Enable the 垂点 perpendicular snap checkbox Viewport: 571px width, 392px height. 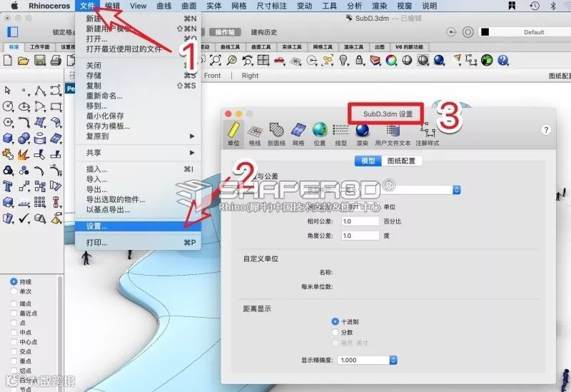click(x=14, y=361)
